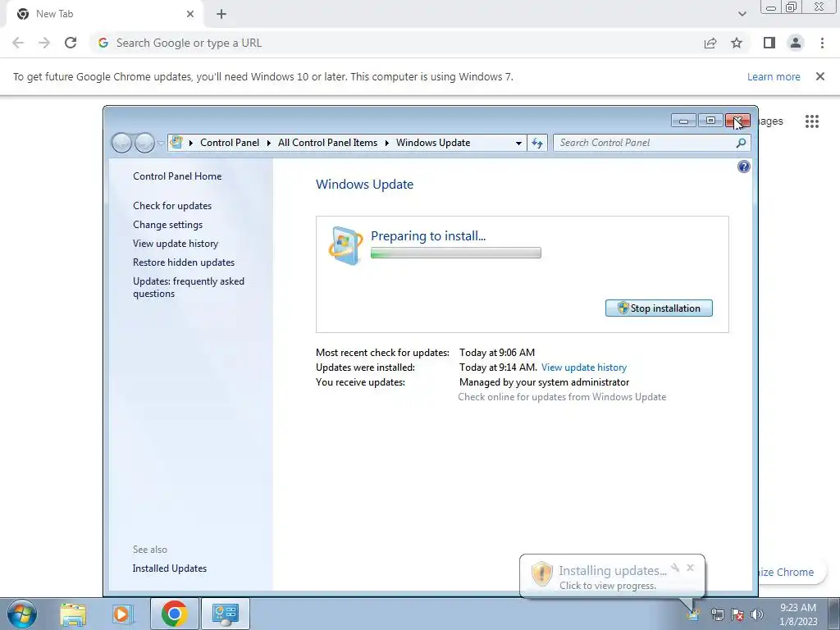The width and height of the screenshot is (840, 630).
Task: Click Check for updates
Action: tap(172, 206)
